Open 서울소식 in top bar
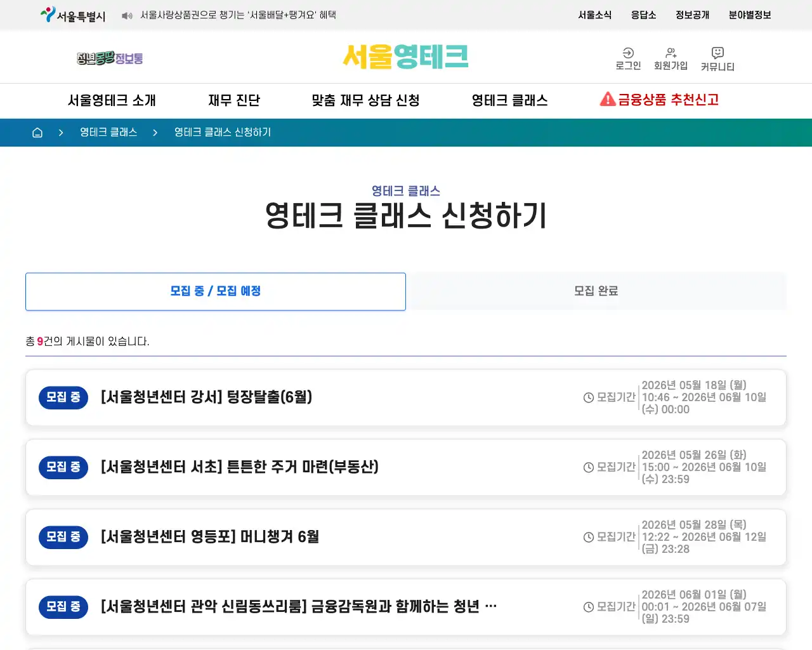 pos(594,15)
